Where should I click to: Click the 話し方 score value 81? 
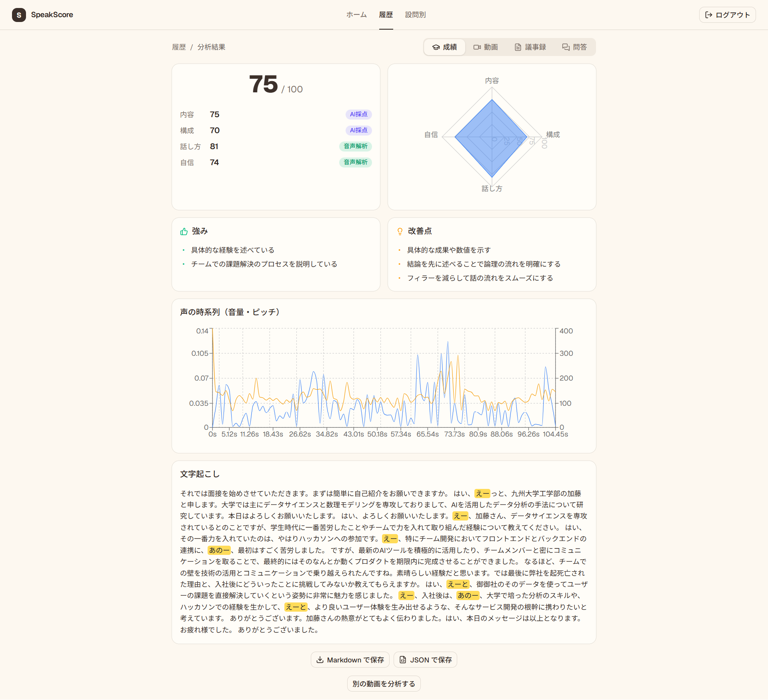(214, 146)
